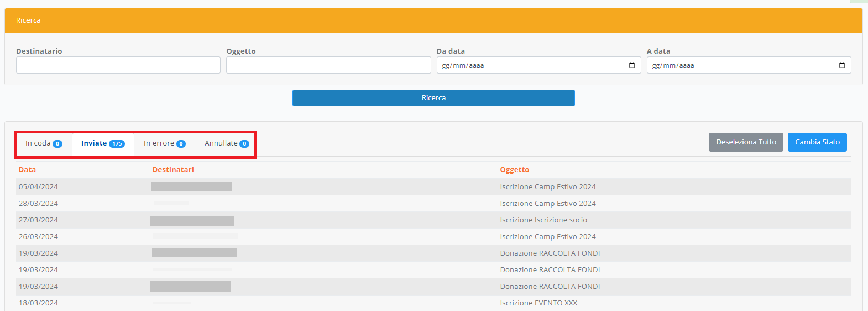Select the Iscrizione Iscrizione socio row

click(543, 220)
